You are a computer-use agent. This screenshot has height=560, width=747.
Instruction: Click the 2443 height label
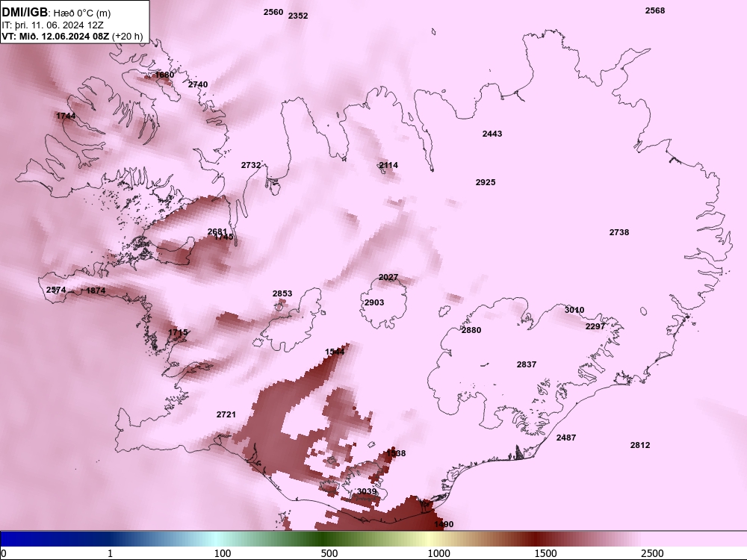(x=492, y=134)
